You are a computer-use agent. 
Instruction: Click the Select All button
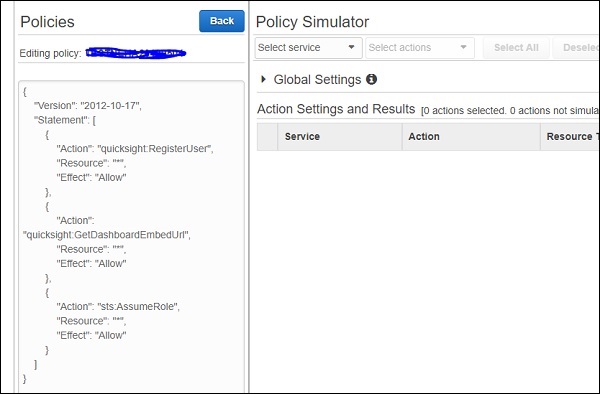click(516, 48)
